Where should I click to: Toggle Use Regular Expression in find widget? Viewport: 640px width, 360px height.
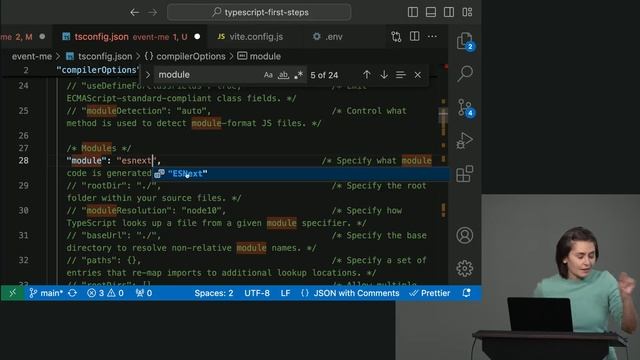[x=298, y=75]
